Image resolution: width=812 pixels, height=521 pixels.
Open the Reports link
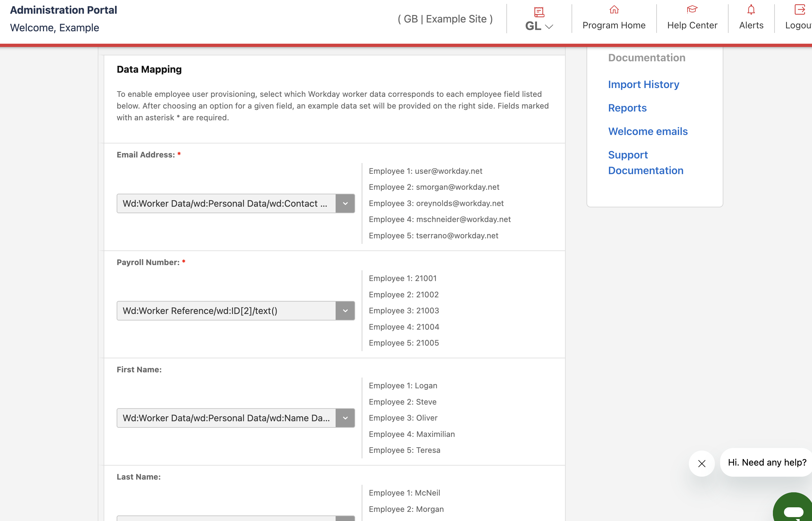point(627,108)
